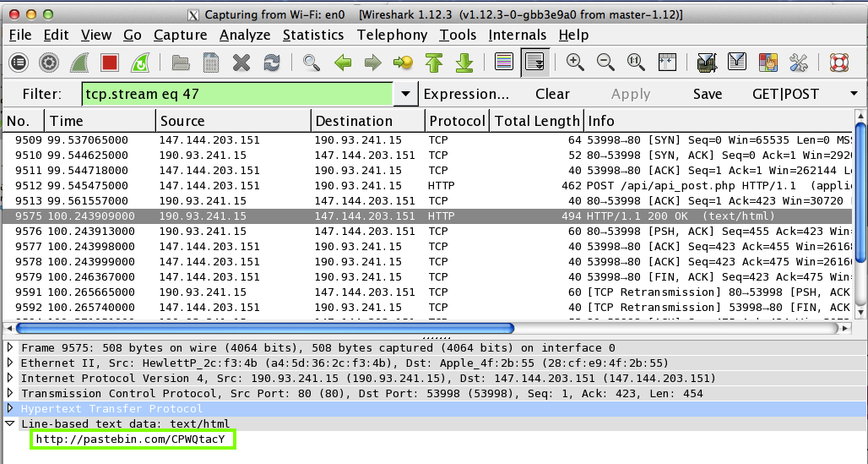This screenshot has height=464, width=868.
Task: Open the Telephony menu
Action: coord(392,35)
